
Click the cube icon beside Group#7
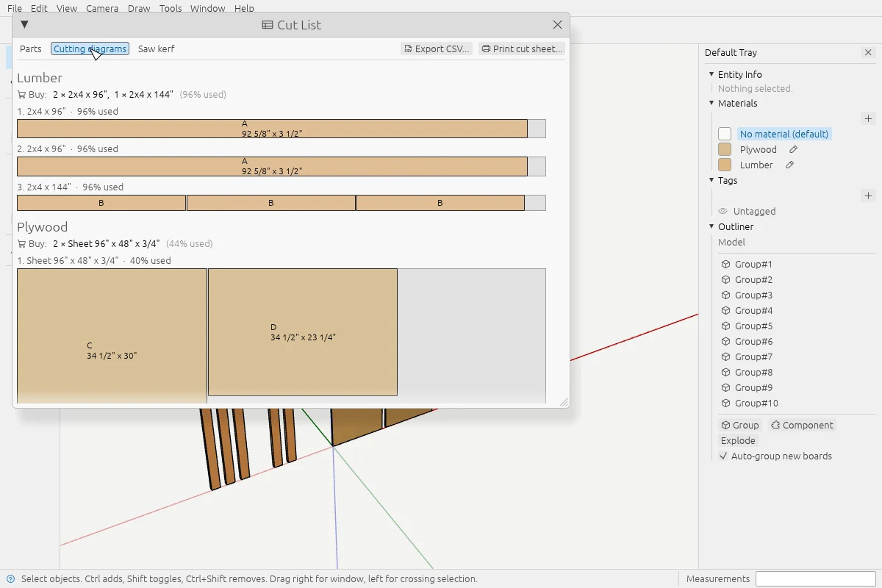(x=725, y=357)
